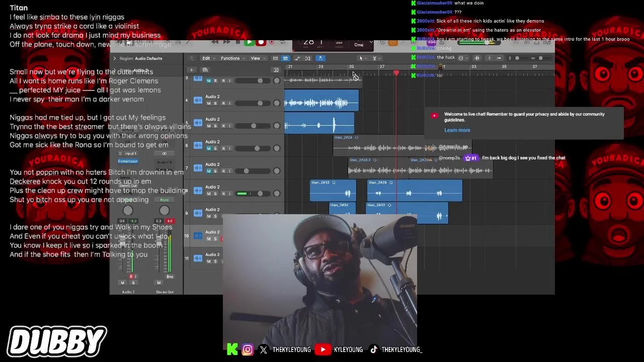
Task: Click the red Record transport button
Action: pyautogui.click(x=261, y=43)
